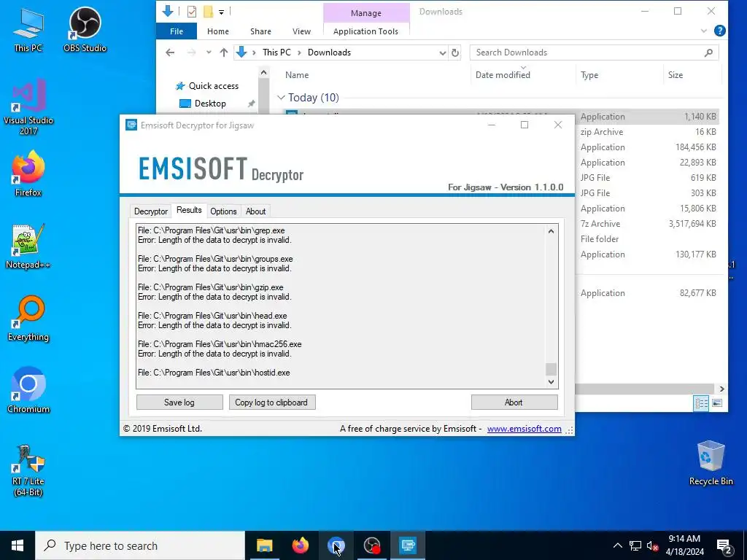Launch OBS Studio from desktop
The width and height of the screenshot is (747, 560).
85,29
